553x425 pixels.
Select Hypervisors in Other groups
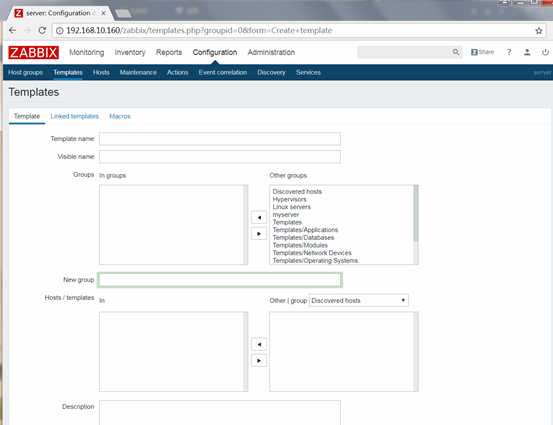click(x=289, y=199)
